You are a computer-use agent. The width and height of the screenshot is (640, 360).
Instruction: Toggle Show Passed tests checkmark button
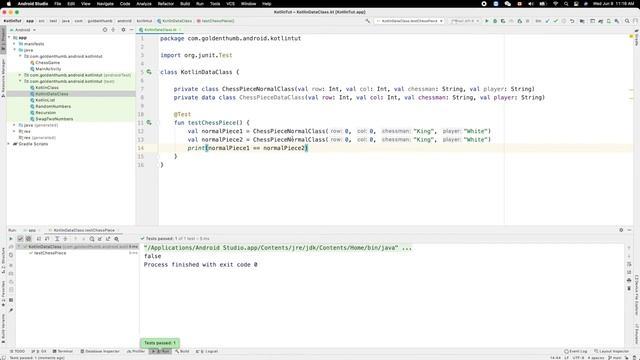[x=20, y=239]
